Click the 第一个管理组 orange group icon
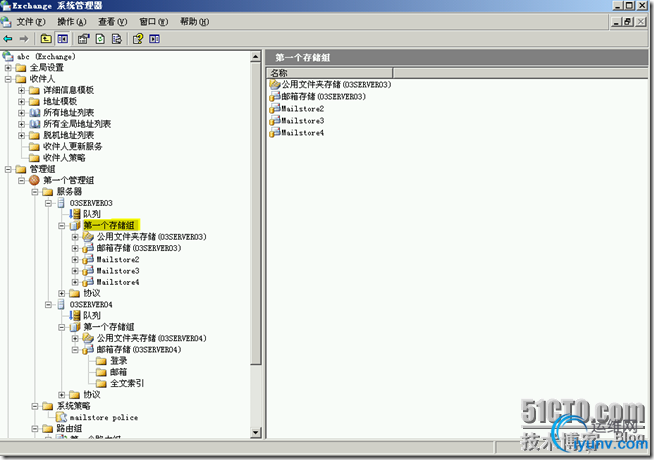Viewport: 654px width, 460px height. [34, 180]
